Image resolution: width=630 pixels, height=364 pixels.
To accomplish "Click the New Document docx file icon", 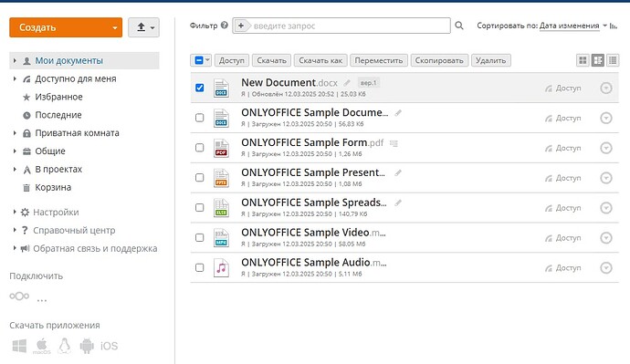I will (221, 88).
